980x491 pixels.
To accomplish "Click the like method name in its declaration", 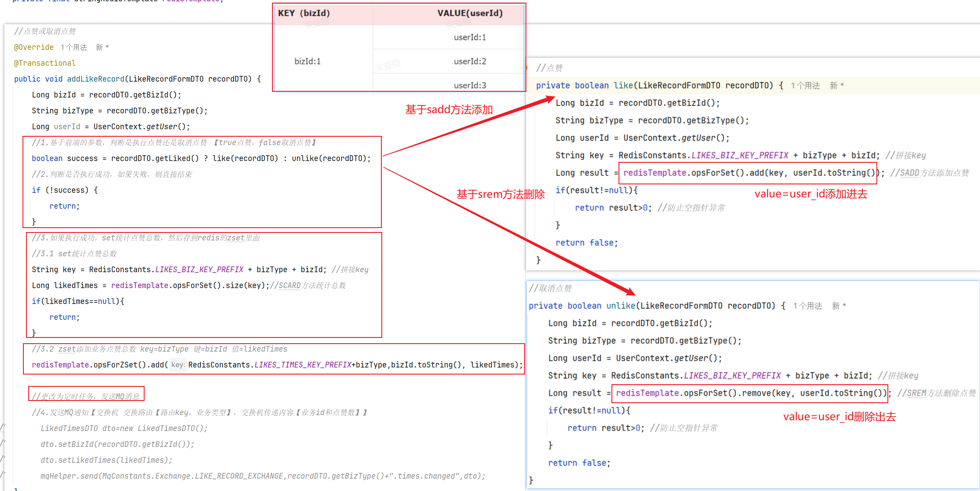I will click(623, 86).
